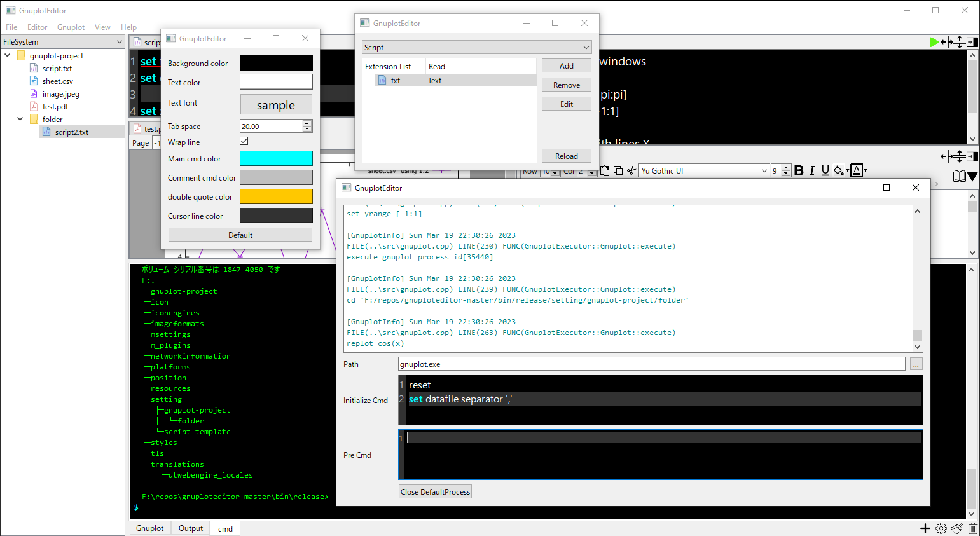Click the Remove button
Image resolution: width=980 pixels, height=536 pixels.
pyautogui.click(x=567, y=85)
